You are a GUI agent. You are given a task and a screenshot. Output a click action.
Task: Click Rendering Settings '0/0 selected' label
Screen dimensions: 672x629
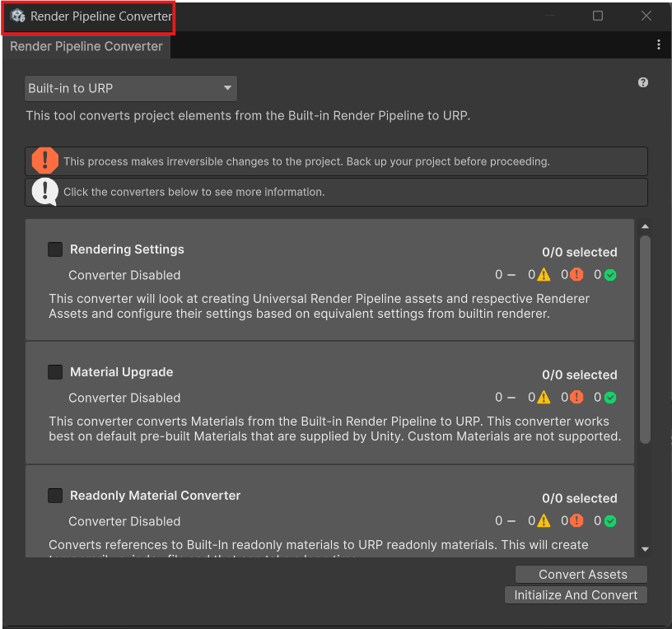(580, 252)
